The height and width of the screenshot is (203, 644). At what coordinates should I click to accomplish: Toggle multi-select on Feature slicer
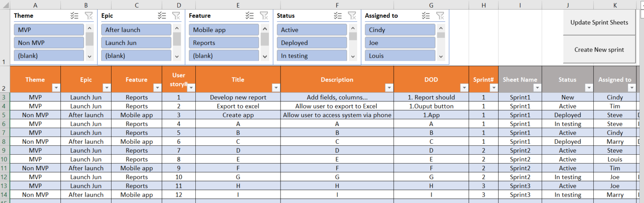coord(250,16)
